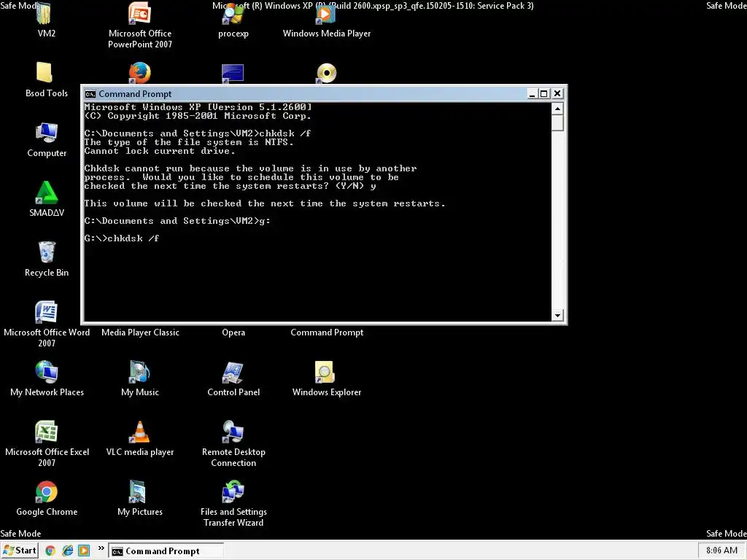This screenshot has width=747, height=560.
Task: Expand quick launch overflow chevron
Action: pyautogui.click(x=101, y=548)
